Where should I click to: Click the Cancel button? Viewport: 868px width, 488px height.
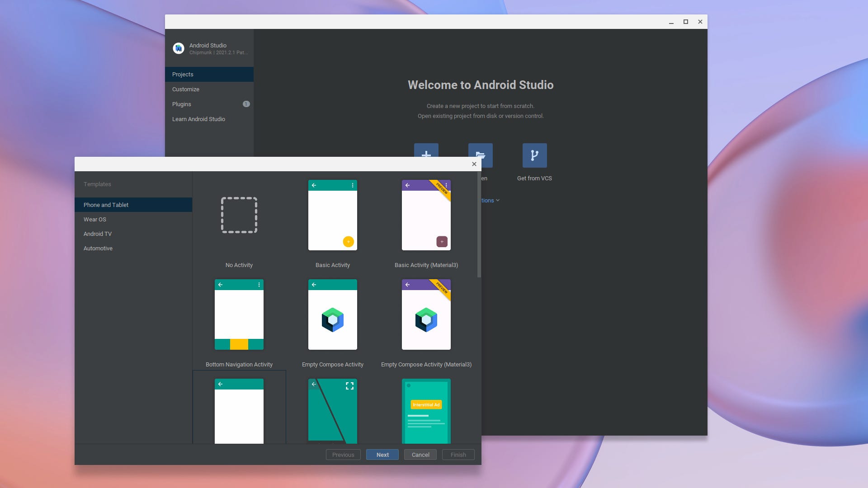[420, 455]
